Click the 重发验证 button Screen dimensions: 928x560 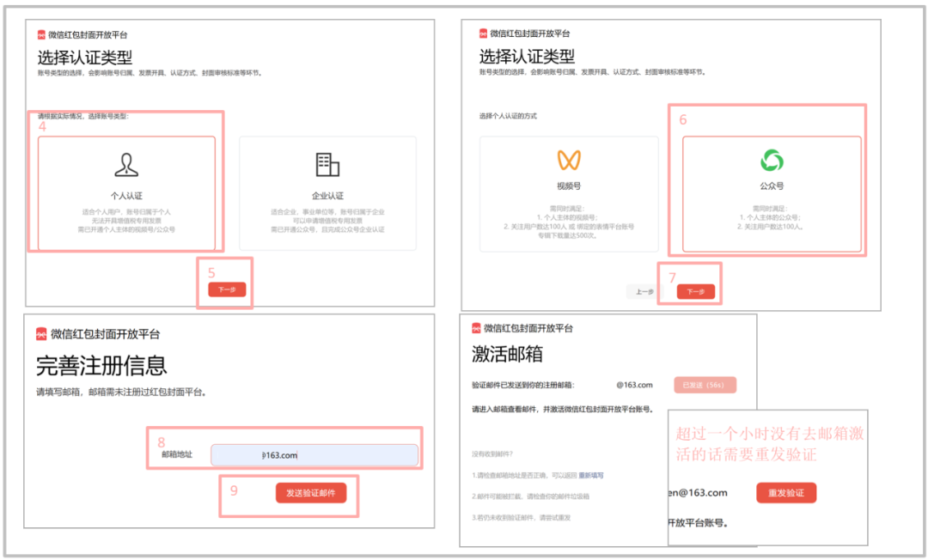pyautogui.click(x=786, y=493)
